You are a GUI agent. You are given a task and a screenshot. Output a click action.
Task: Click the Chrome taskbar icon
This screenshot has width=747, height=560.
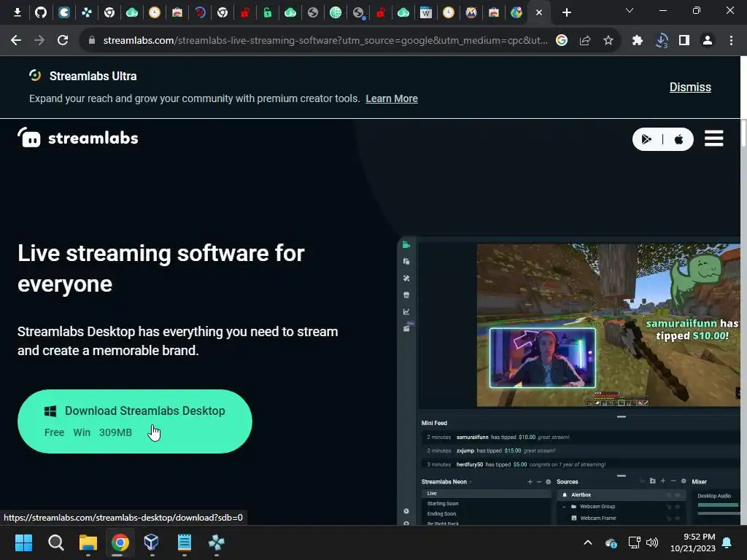point(120,542)
